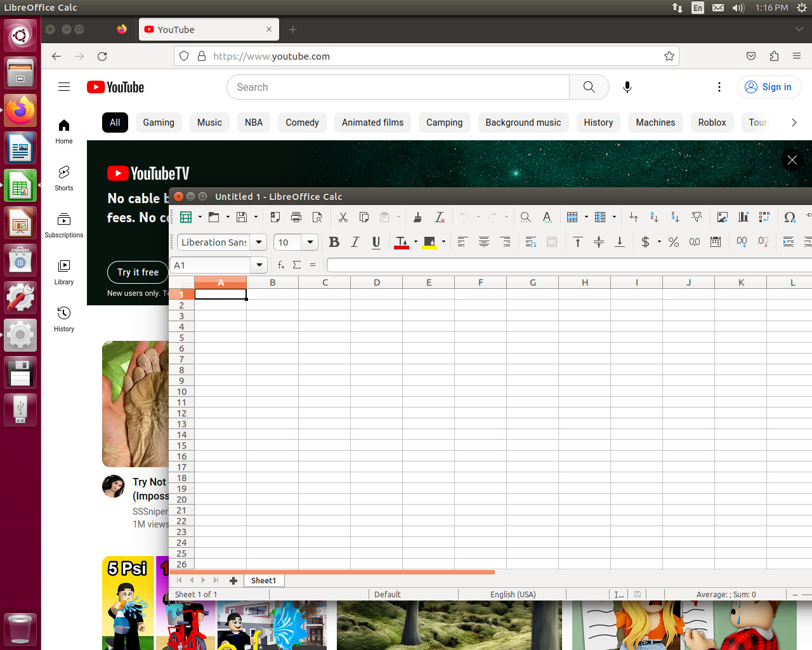812x650 pixels.
Task: Click the yellow background color swatch
Action: 429,242
